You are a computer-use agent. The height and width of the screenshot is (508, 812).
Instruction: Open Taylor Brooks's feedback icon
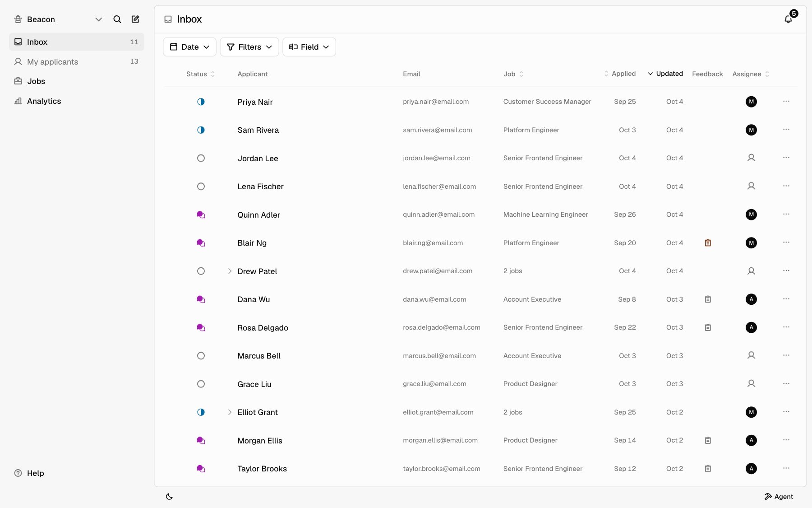point(708,469)
